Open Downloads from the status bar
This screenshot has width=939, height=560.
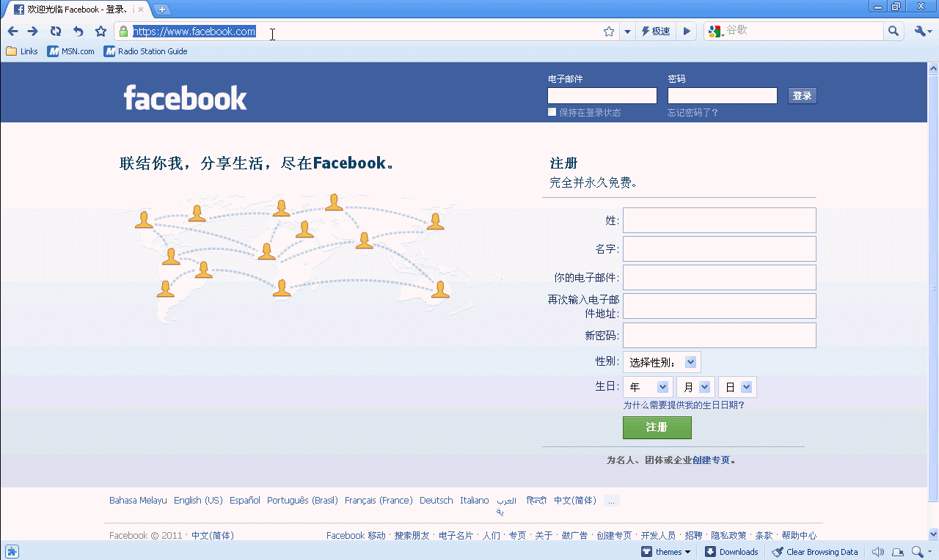point(731,552)
